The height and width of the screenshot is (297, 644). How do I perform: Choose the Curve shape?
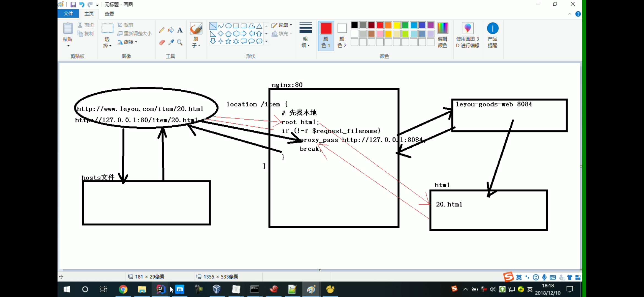[x=221, y=26]
